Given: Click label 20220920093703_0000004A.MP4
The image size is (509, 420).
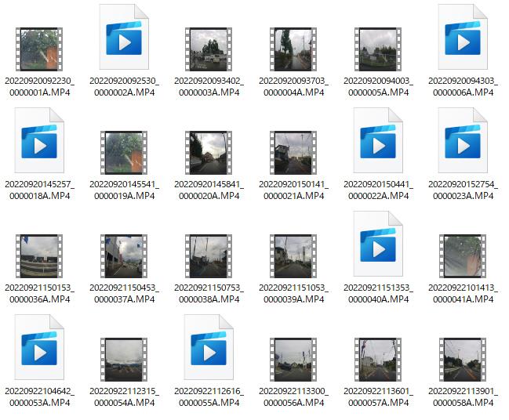Looking at the screenshot, I should (x=294, y=87).
